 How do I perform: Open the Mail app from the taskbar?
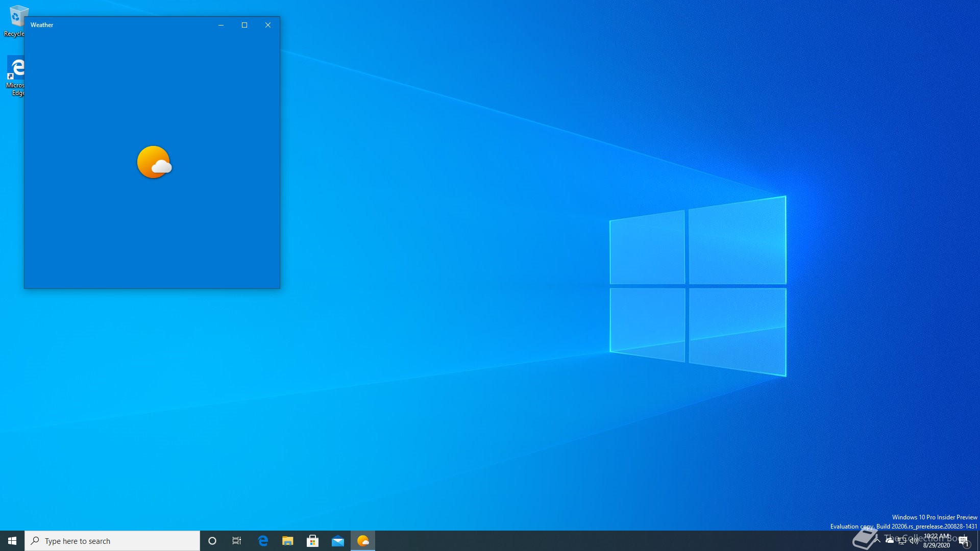[338, 541]
